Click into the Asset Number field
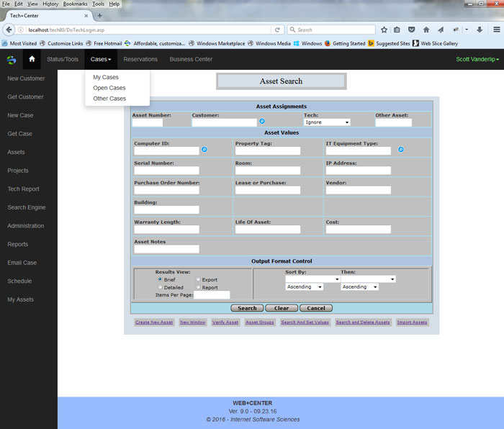Screen dimensions: 504x429 click(x=148, y=122)
